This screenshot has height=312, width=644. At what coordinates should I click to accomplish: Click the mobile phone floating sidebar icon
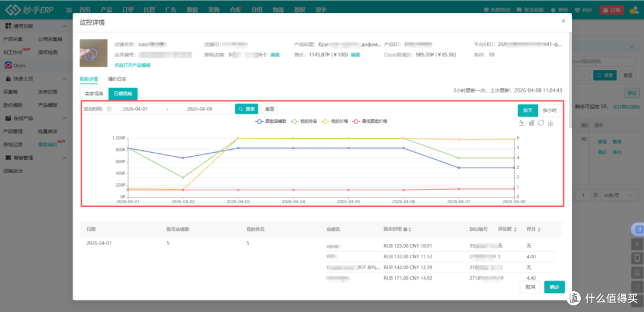click(x=637, y=258)
